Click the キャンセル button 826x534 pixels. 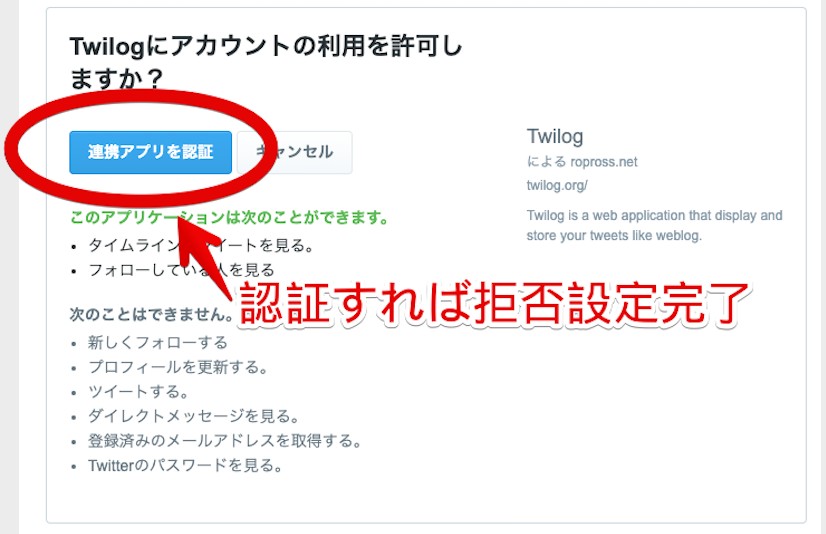(x=294, y=152)
